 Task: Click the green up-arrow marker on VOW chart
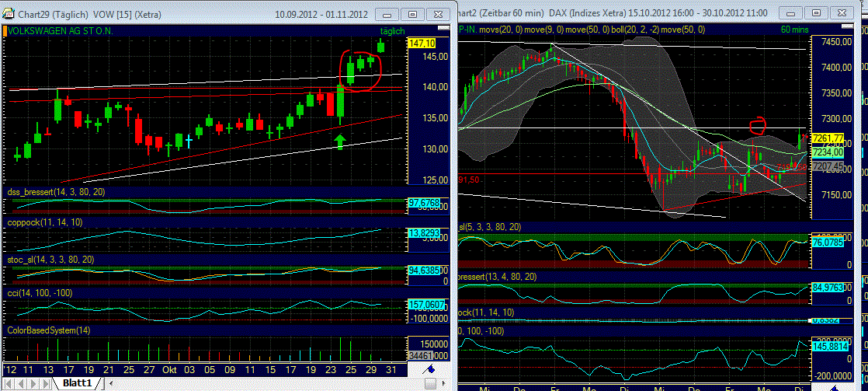[x=341, y=142]
